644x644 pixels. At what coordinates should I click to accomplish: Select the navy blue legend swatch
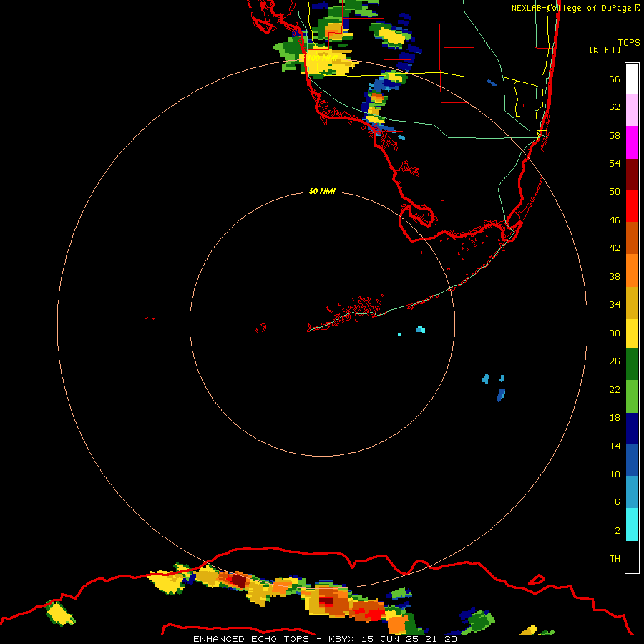click(x=632, y=429)
